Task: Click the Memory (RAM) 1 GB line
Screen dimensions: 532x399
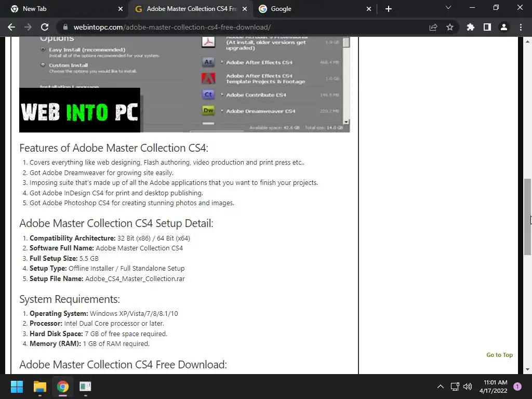Action: 89,344
